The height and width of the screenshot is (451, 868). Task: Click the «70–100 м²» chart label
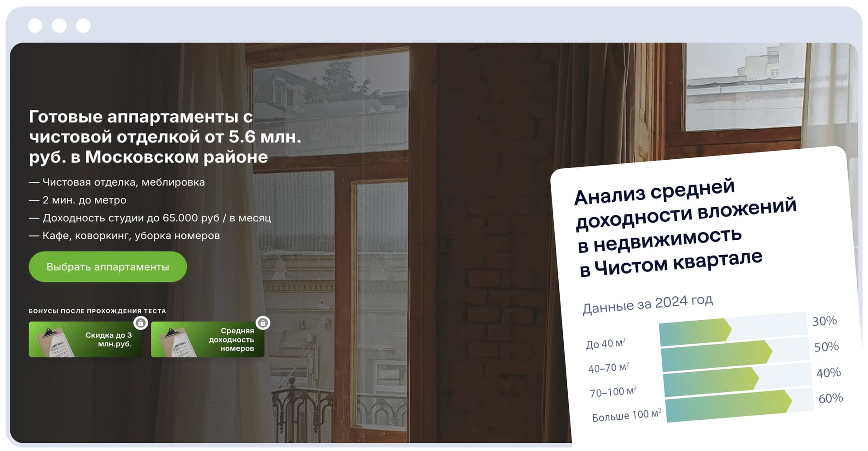click(x=613, y=391)
